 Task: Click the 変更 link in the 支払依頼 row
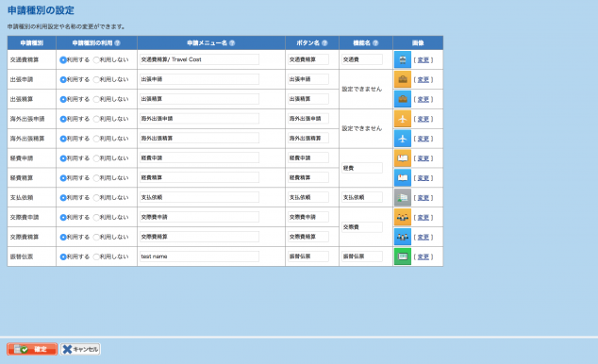tap(423, 198)
